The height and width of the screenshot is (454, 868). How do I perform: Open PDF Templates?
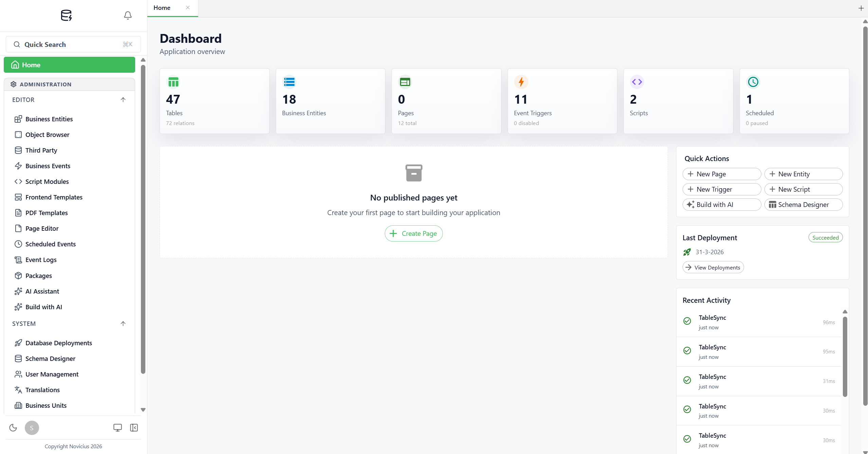(69, 213)
